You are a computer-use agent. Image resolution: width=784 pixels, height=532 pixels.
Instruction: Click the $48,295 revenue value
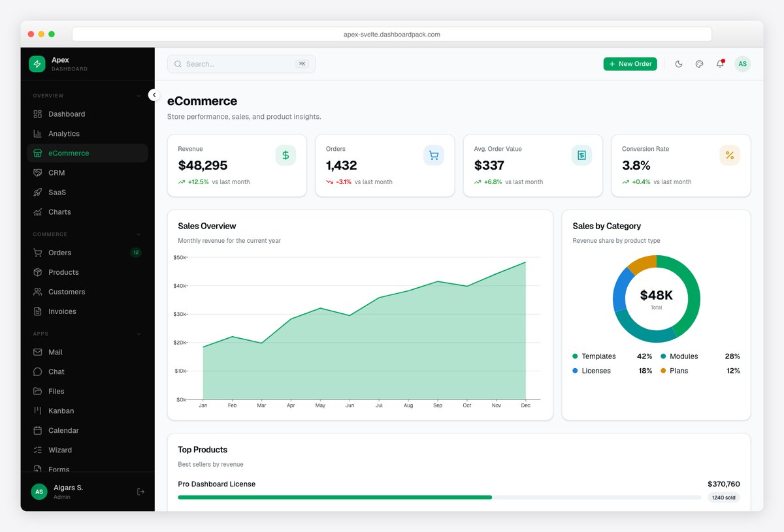pos(203,165)
